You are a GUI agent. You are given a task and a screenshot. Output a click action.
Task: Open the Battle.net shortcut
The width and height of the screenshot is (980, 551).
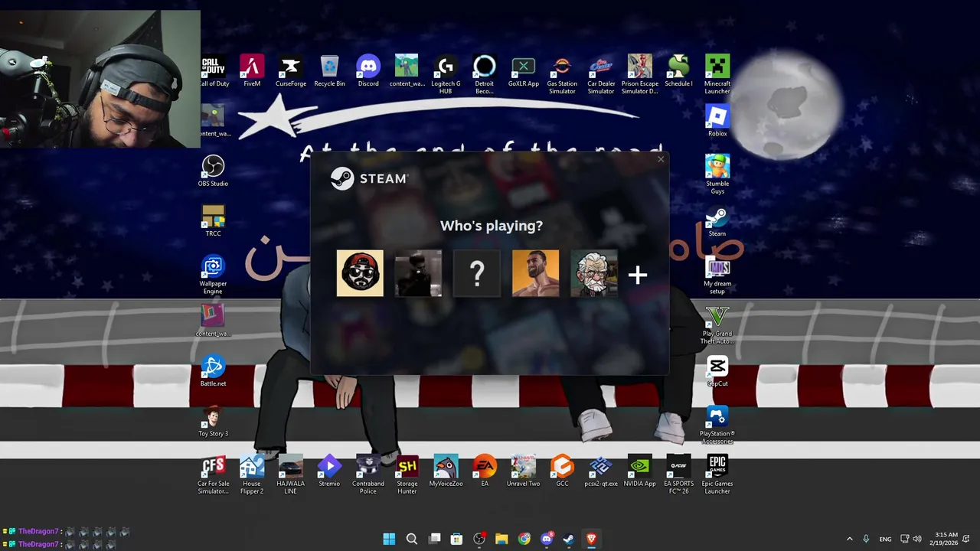click(213, 371)
